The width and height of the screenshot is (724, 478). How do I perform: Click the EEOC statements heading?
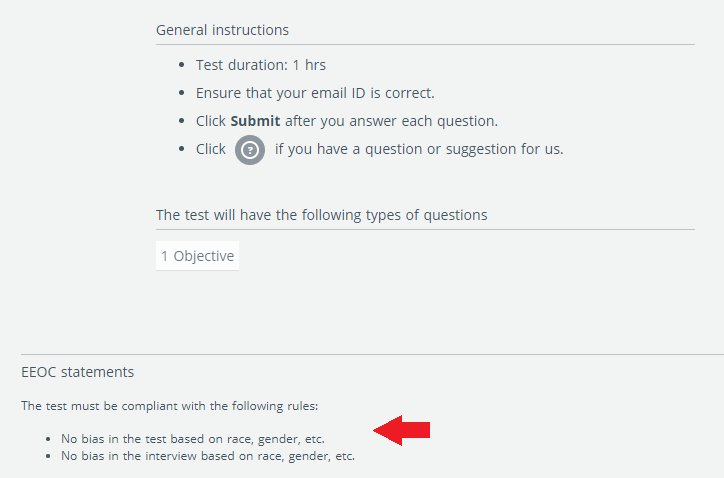point(78,372)
